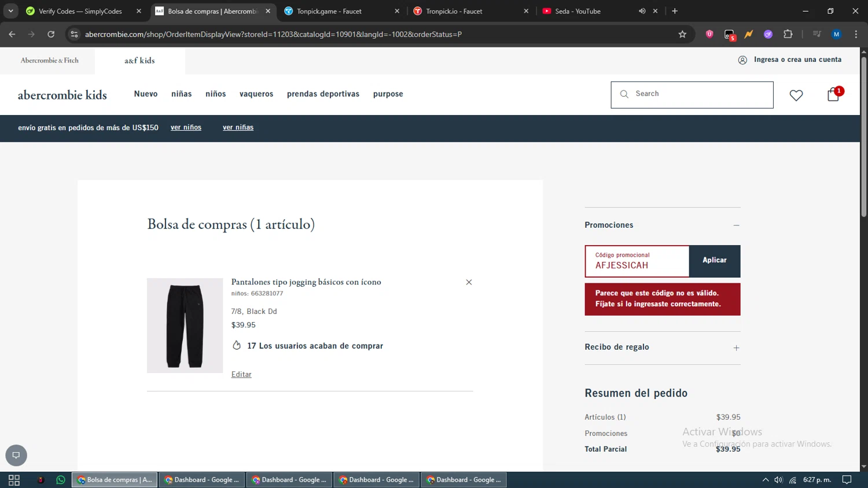Select the Abercrombie & Fitch brand tab
Screen dimensions: 868x488
point(49,60)
